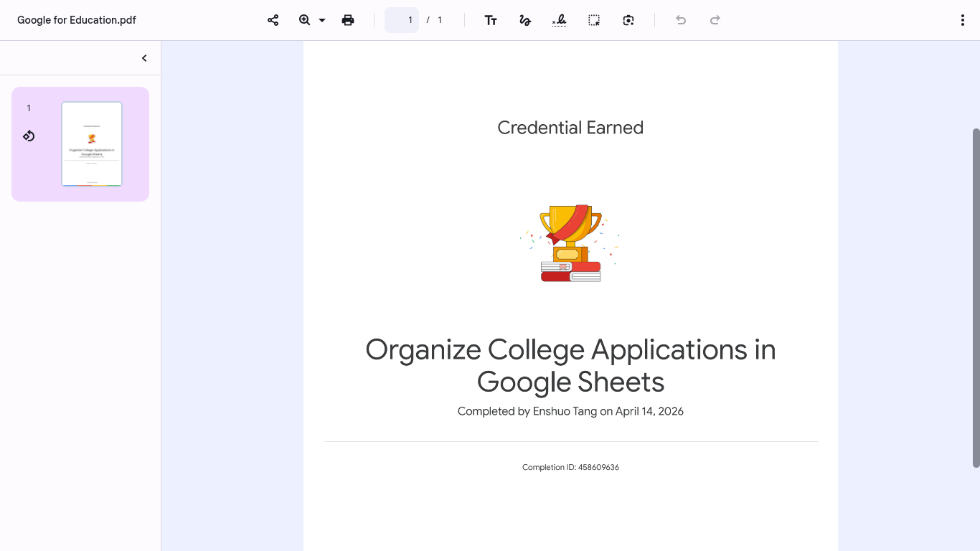
Task: Click the file name Google for Education.pdf
Action: 77,20
